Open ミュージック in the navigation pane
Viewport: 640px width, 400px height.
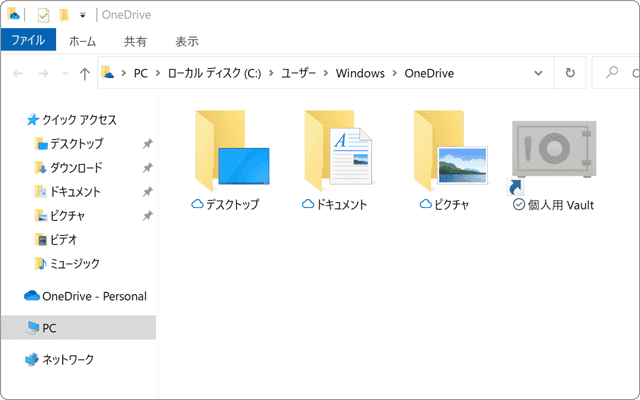(x=67, y=264)
